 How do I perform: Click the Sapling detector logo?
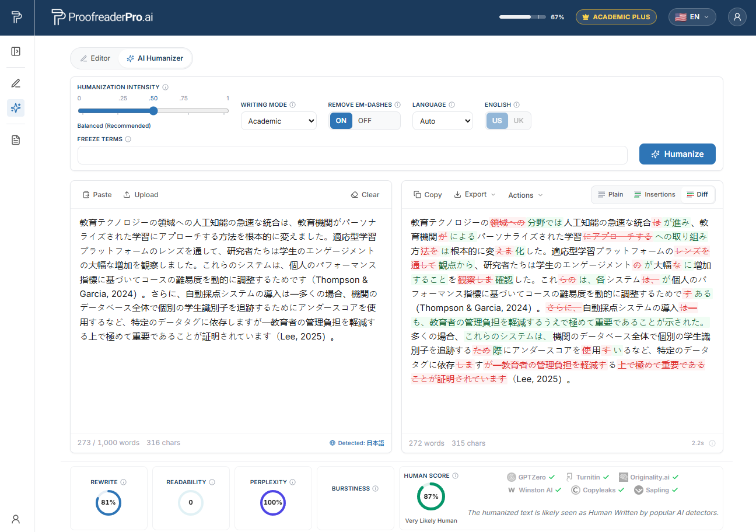[639, 490]
